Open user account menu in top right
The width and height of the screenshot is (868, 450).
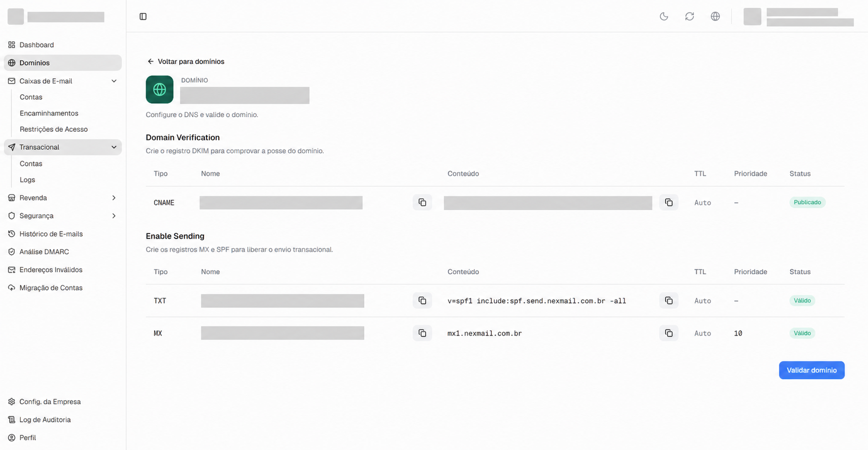tap(798, 16)
